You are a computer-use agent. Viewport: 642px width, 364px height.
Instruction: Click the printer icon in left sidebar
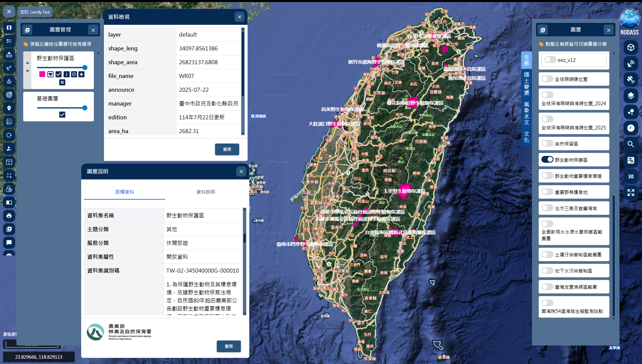coord(9,216)
